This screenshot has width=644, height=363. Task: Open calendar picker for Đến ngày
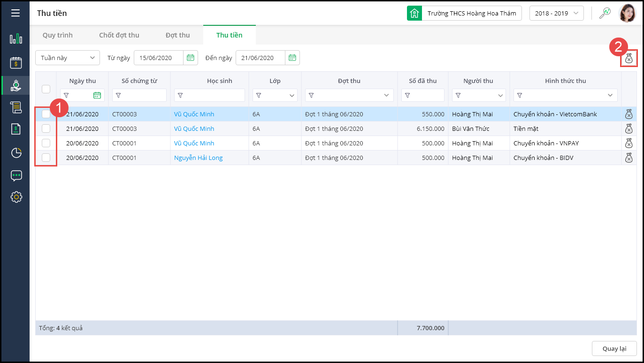pyautogui.click(x=292, y=58)
